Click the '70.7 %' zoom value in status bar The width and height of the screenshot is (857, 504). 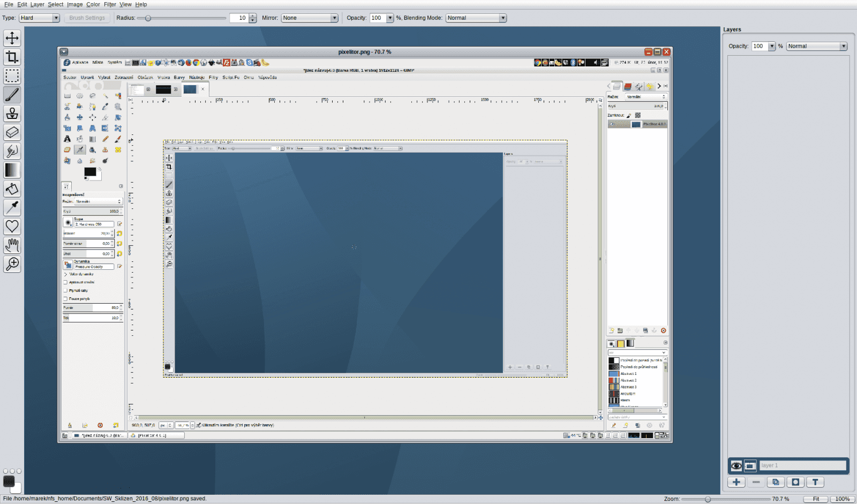tap(780, 499)
